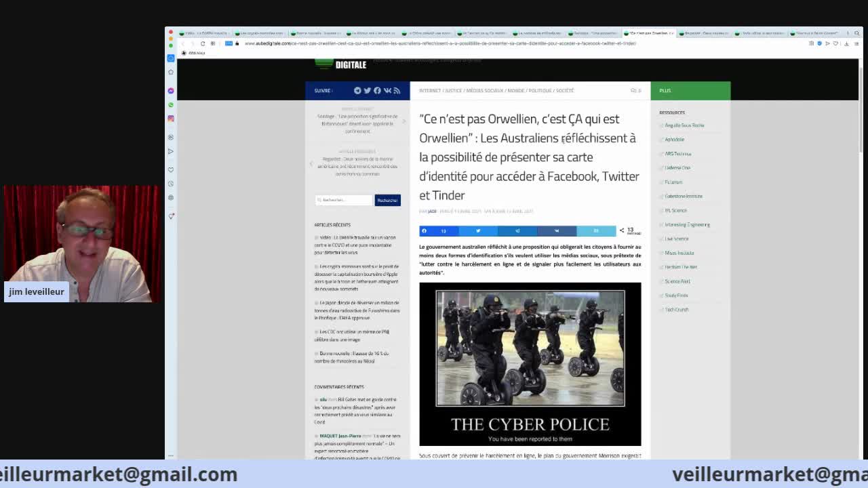This screenshot has width=868, height=488.
Task: Open Mises Institute resource link
Action: click(679, 253)
